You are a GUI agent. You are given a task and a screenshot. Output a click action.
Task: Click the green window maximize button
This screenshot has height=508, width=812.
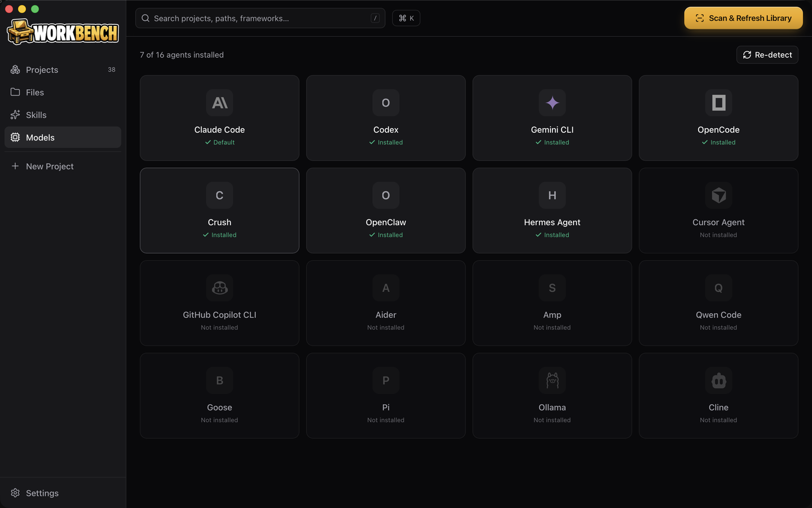coord(35,9)
